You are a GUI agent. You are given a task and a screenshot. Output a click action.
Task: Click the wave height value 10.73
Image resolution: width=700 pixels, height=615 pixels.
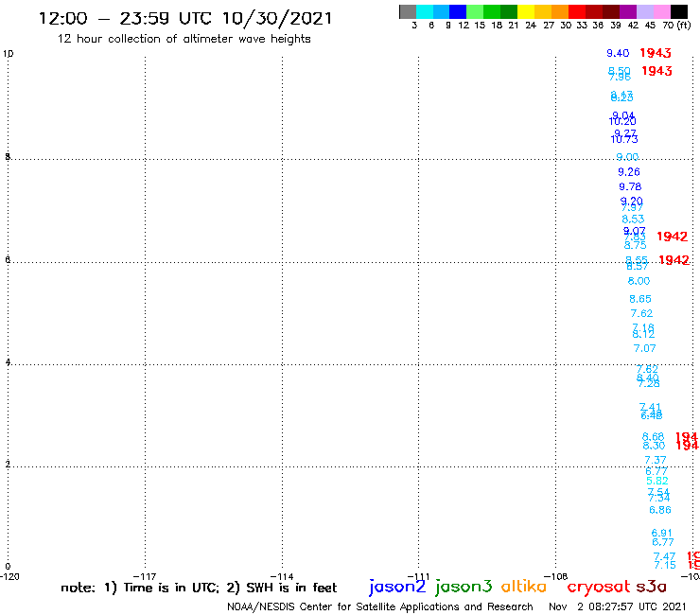coord(624,139)
